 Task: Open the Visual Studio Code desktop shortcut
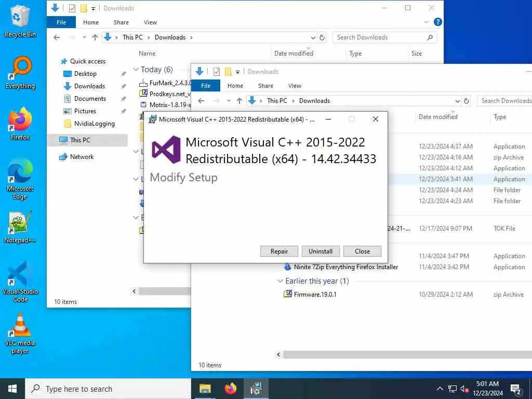(x=20, y=282)
